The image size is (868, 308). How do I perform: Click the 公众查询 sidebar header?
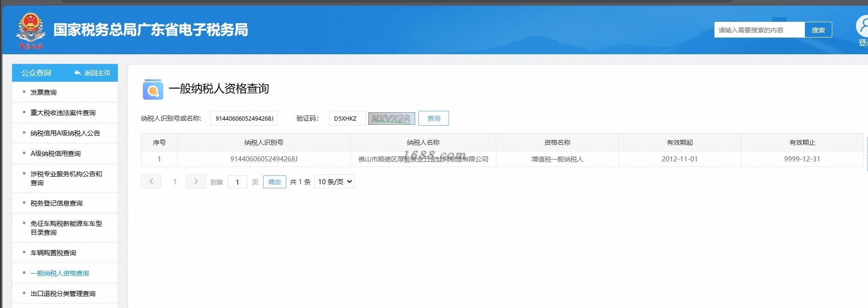[x=36, y=73]
